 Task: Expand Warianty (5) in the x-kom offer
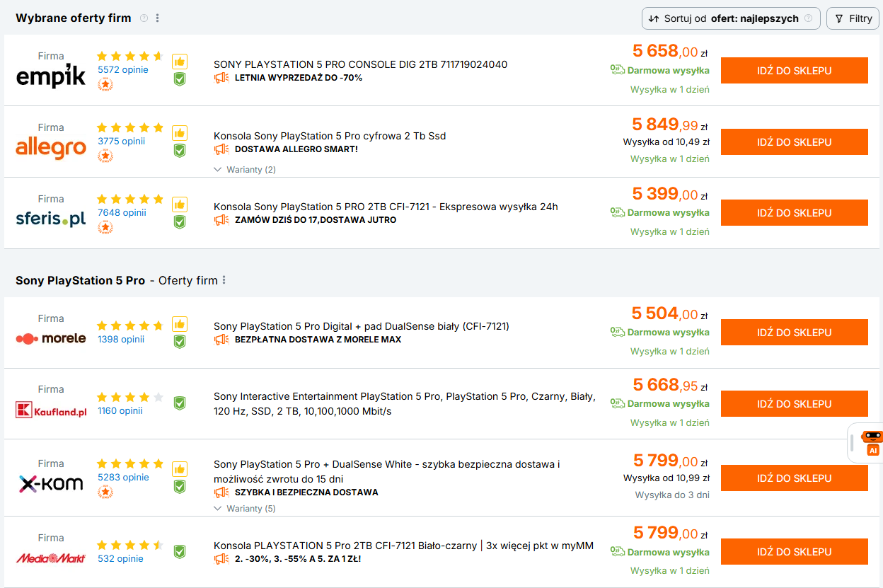tap(245, 509)
